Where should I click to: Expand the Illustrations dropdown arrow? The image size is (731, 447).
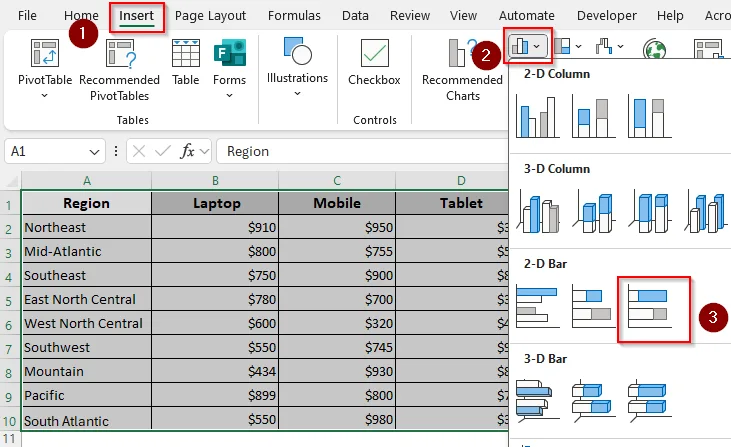[x=297, y=94]
